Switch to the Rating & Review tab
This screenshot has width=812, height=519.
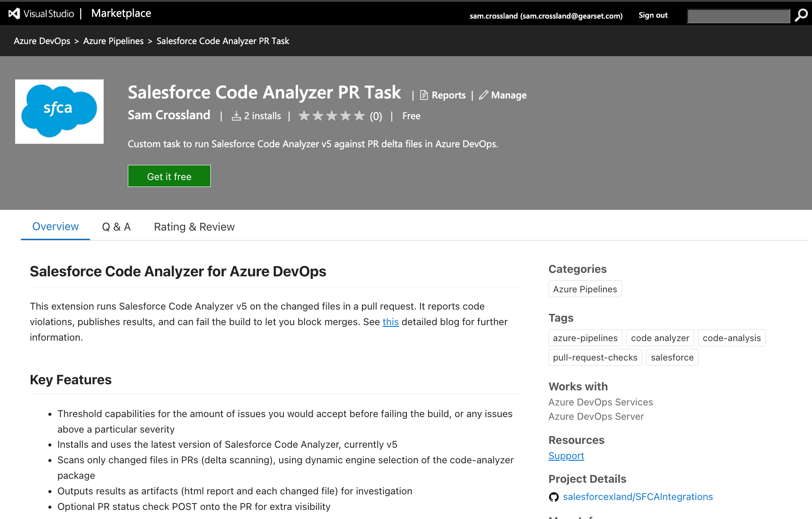tap(194, 227)
